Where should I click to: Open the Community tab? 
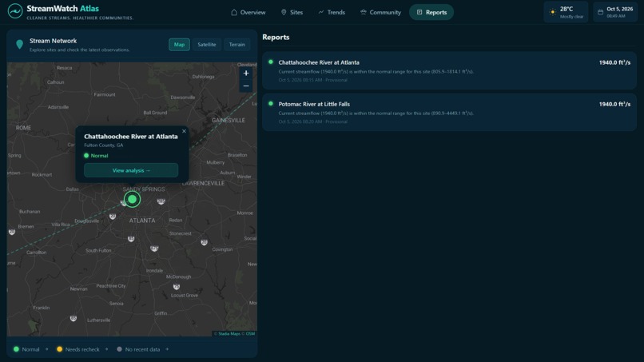tap(380, 12)
